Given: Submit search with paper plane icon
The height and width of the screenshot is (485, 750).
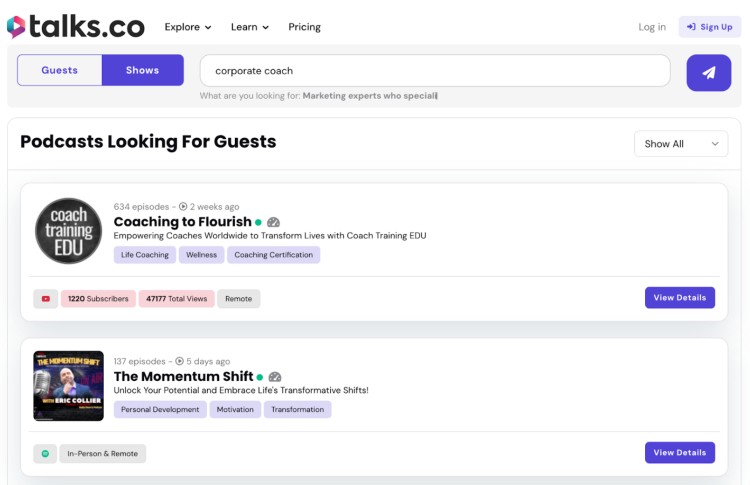Looking at the screenshot, I should 708,73.
